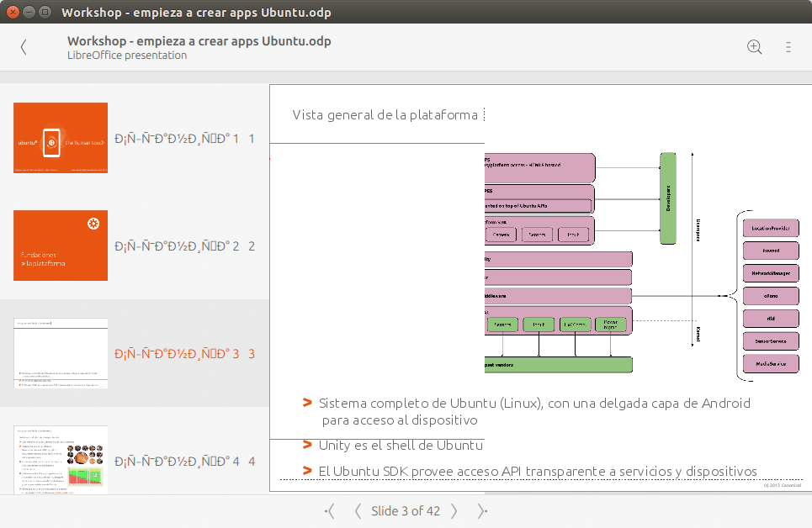This screenshot has height=528, width=812.
Task: Click the "Vista general de la plataforma" heading
Action: click(385, 115)
